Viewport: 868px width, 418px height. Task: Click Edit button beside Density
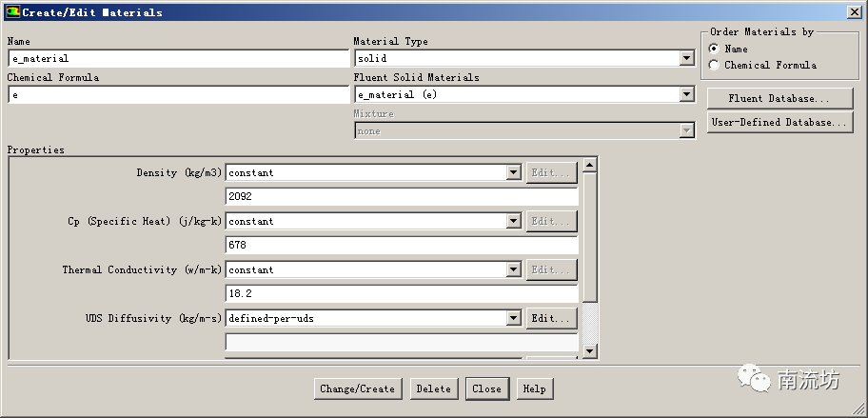point(551,172)
